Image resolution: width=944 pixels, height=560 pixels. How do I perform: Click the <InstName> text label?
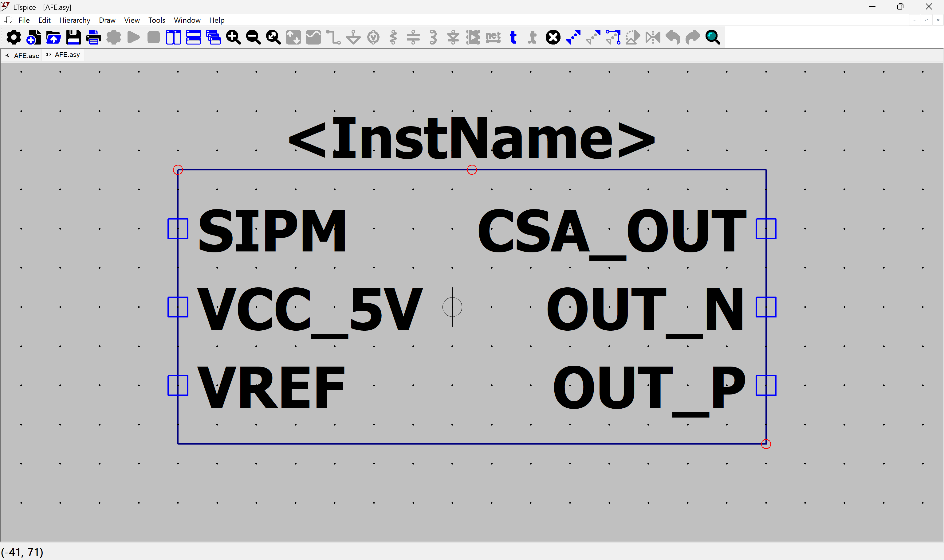(x=472, y=138)
